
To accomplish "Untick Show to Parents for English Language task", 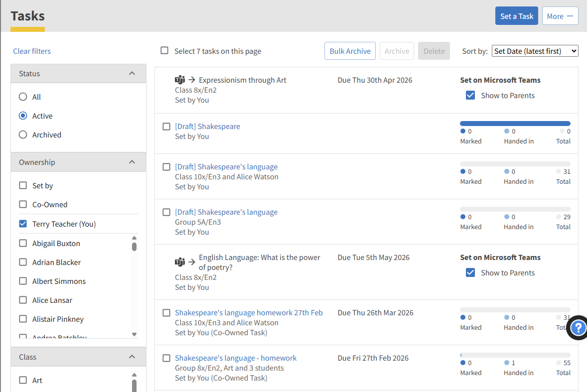I will pos(470,272).
